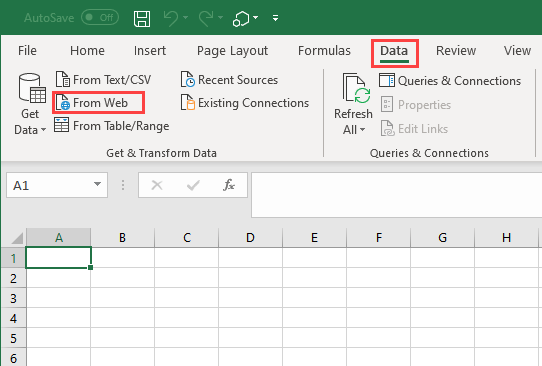Click the Insert Function fx icon

[x=228, y=185]
